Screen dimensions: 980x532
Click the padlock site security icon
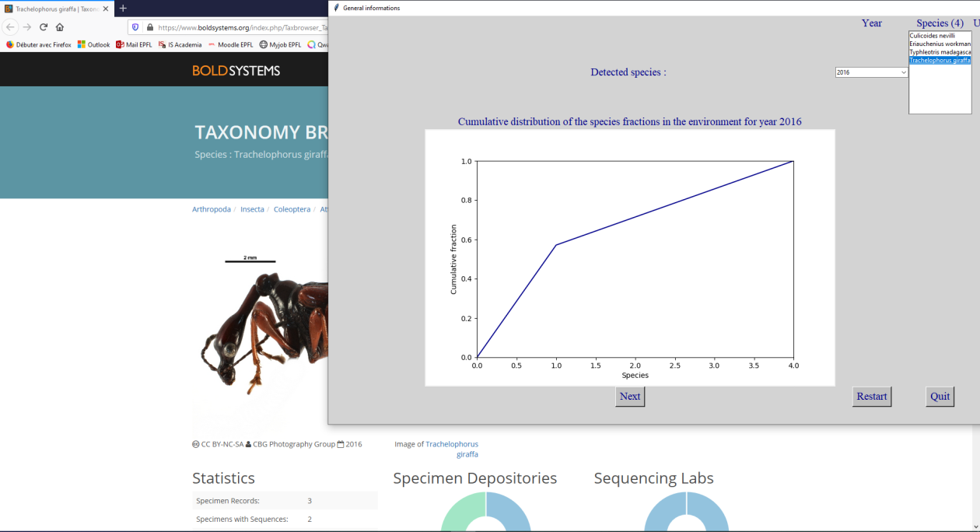149,26
